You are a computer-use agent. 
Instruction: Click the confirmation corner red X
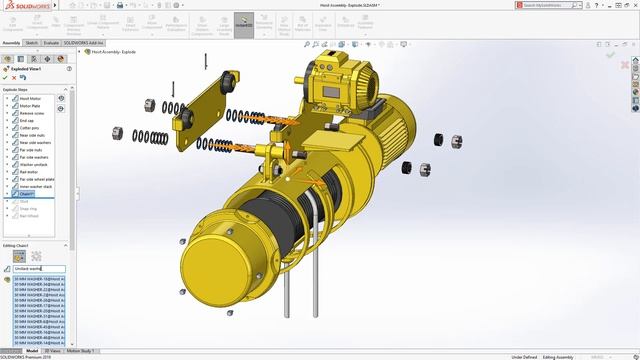[x=624, y=64]
